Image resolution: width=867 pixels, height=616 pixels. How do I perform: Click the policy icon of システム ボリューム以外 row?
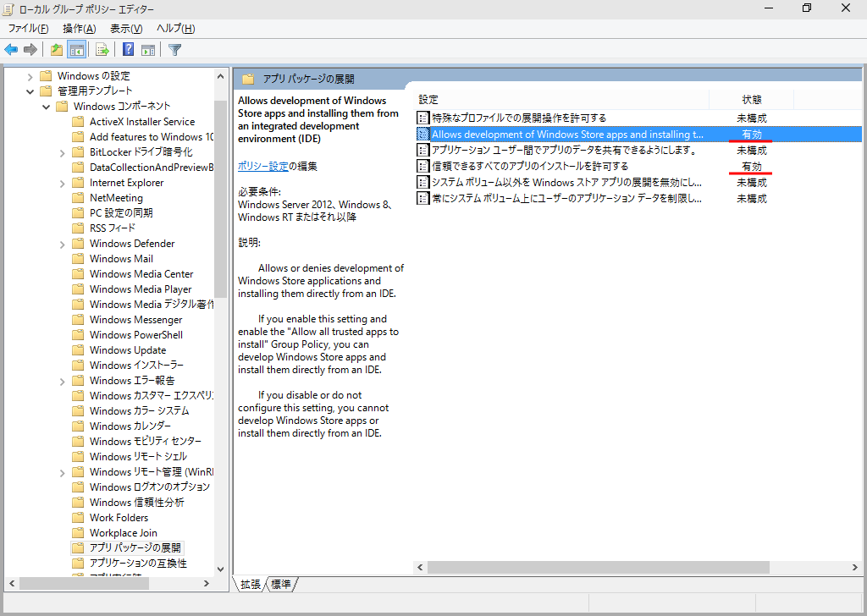pos(423,182)
